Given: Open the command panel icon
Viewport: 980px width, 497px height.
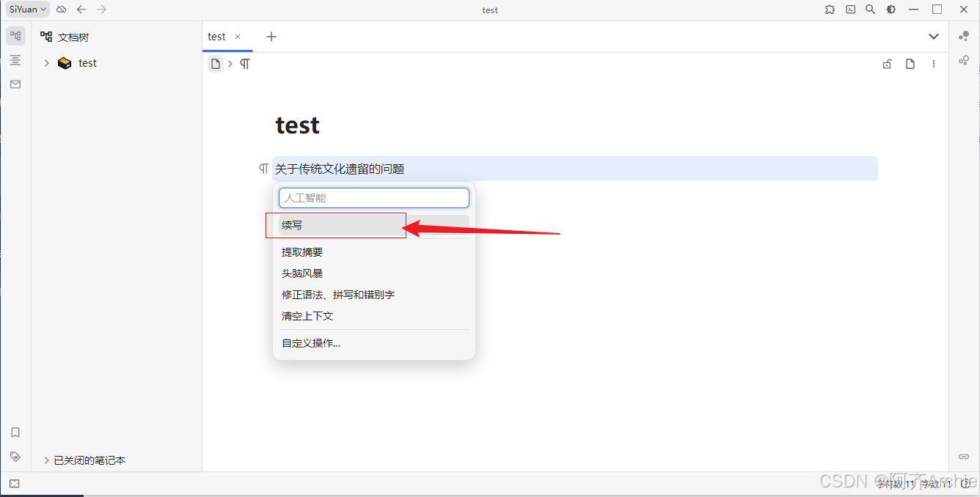Looking at the screenshot, I should pyautogui.click(x=850, y=10).
